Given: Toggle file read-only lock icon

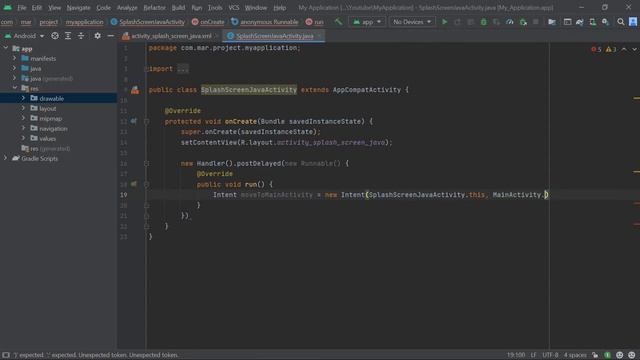Looking at the screenshot, I should [595, 355].
